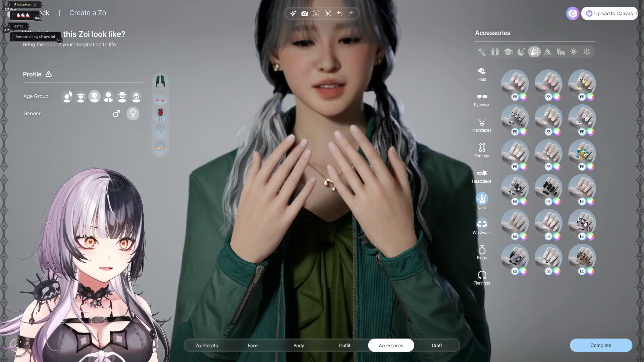Undo the last change
This screenshot has width=644, height=362.
pyautogui.click(x=339, y=13)
